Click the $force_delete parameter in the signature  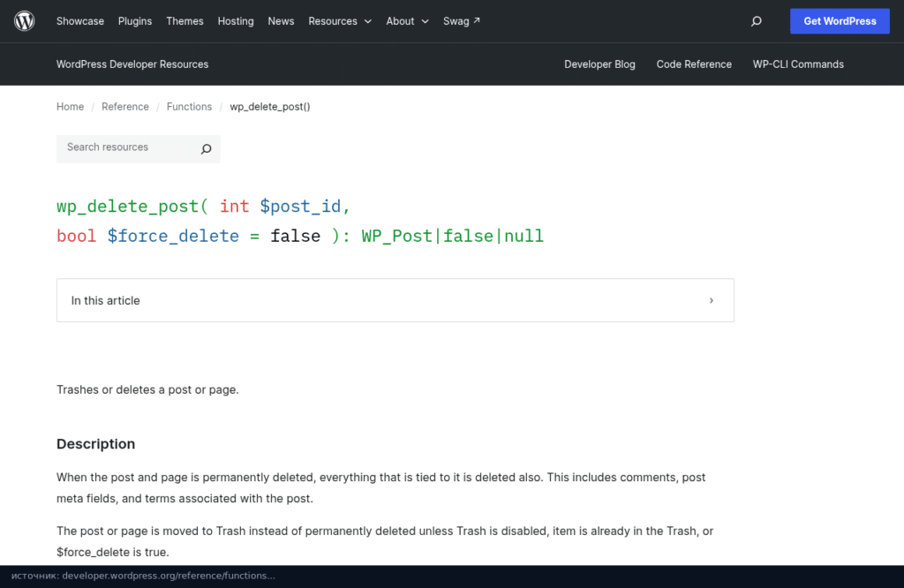pyautogui.click(x=173, y=236)
